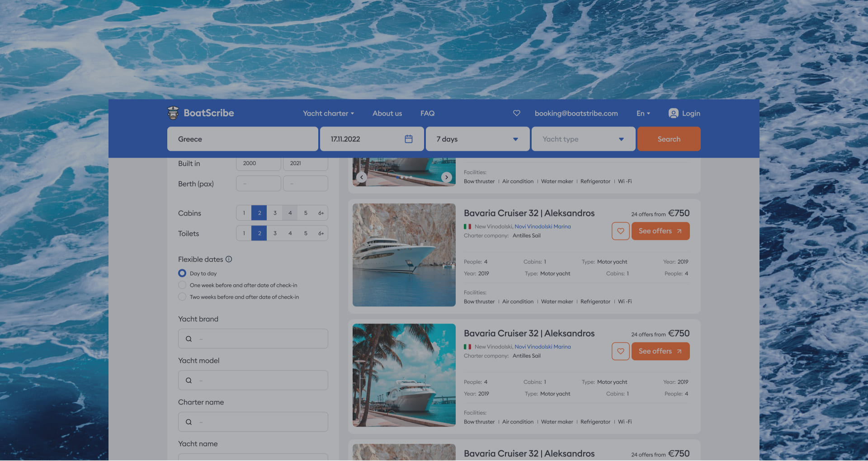Toggle Toilets filter value 3
This screenshot has height=461, width=868.
click(x=275, y=233)
